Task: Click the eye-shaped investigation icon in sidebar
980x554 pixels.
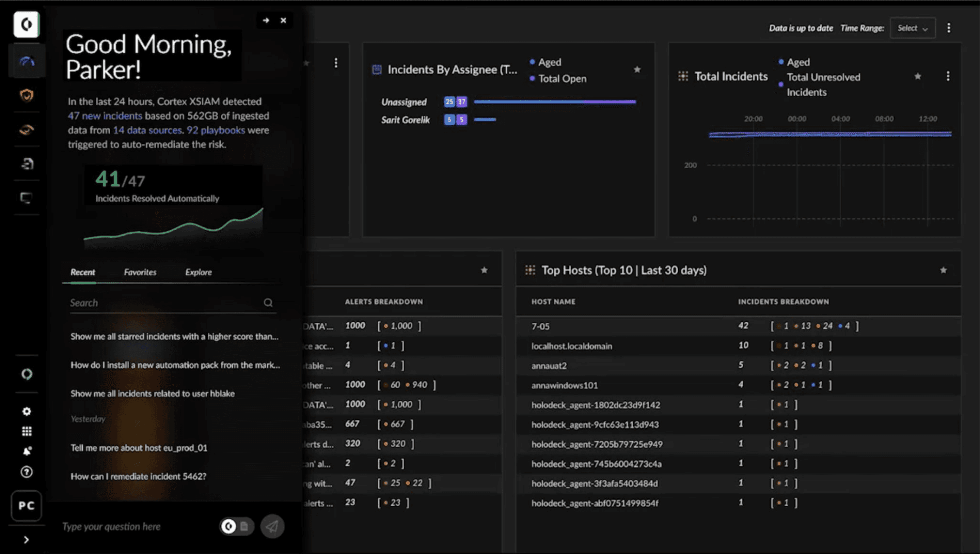Action: click(x=26, y=130)
